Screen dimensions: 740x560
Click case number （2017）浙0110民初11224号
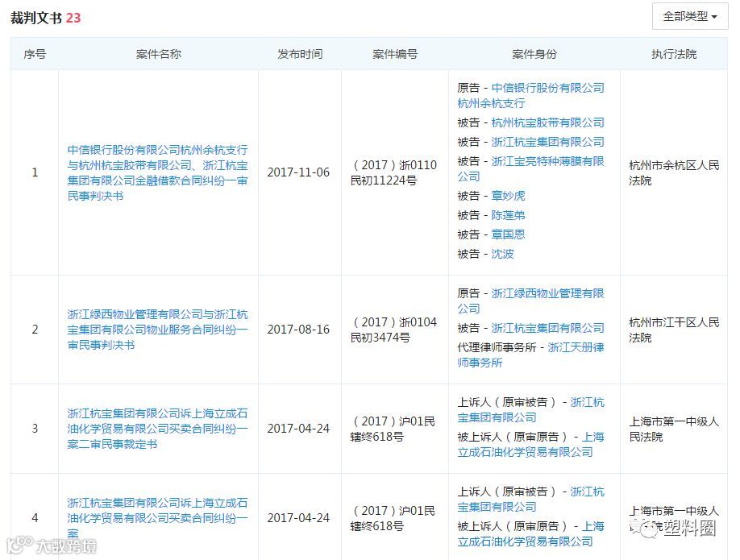coord(393,172)
